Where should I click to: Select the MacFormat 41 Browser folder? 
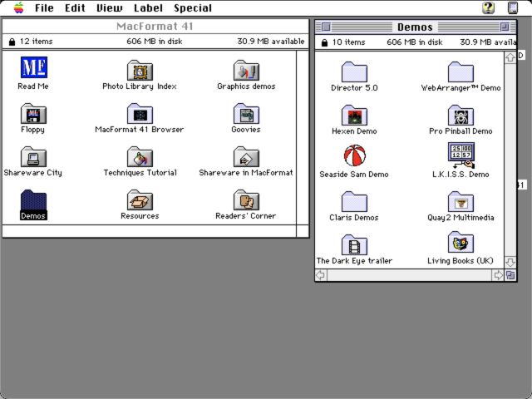coord(140,114)
